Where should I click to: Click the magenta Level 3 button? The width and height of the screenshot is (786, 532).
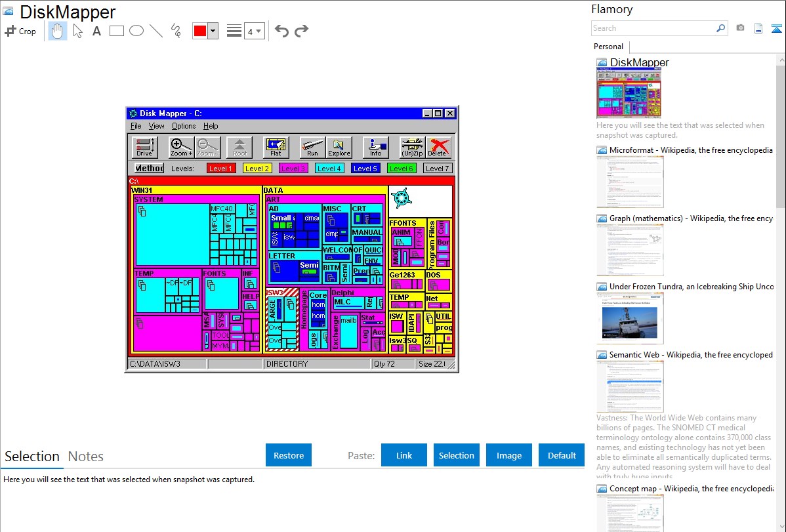293,169
